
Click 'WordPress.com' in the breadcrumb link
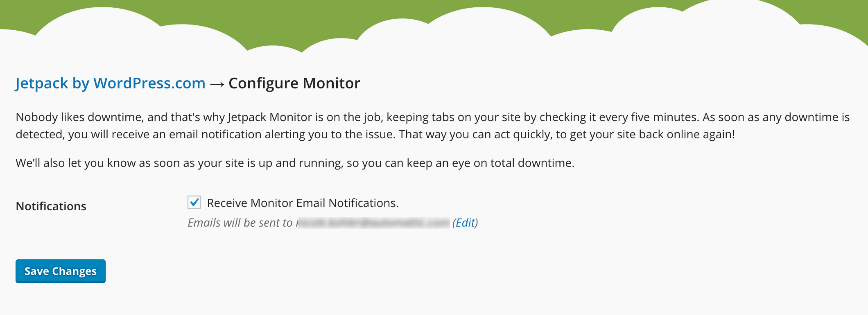coord(149,83)
